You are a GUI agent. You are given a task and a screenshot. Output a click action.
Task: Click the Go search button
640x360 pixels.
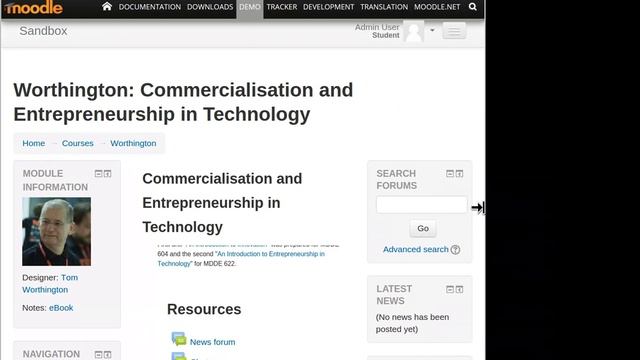423,228
